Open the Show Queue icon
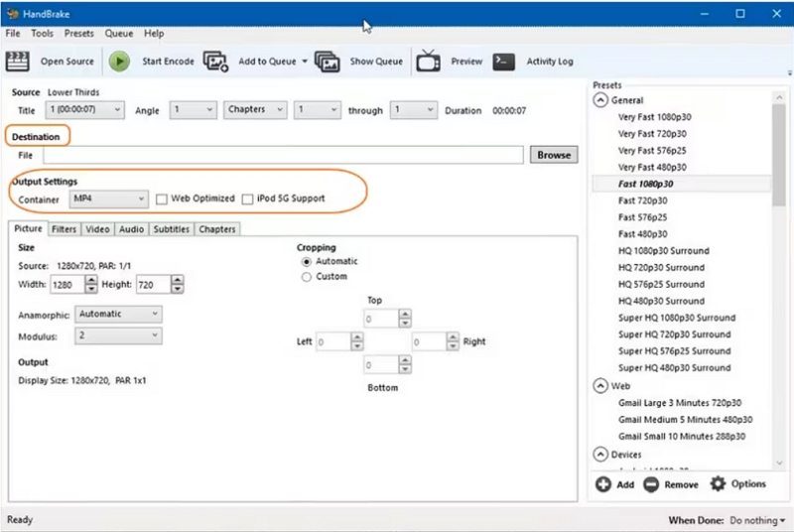 pyautogui.click(x=328, y=62)
